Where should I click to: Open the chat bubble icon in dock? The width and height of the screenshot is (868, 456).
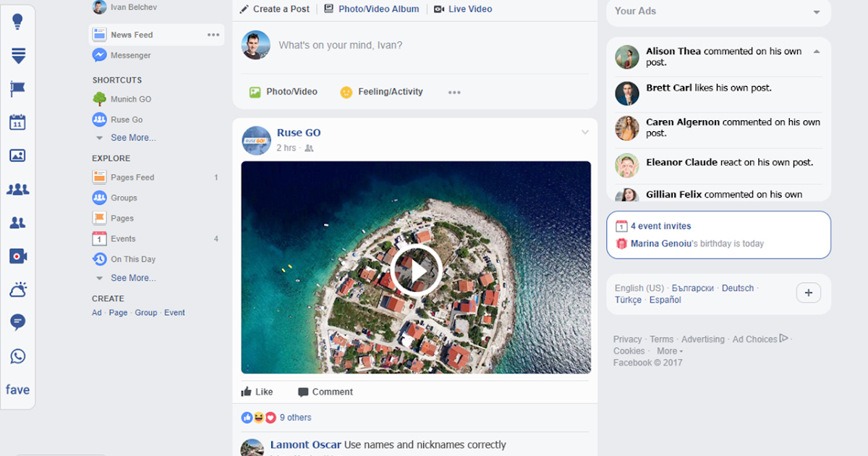pos(18,323)
